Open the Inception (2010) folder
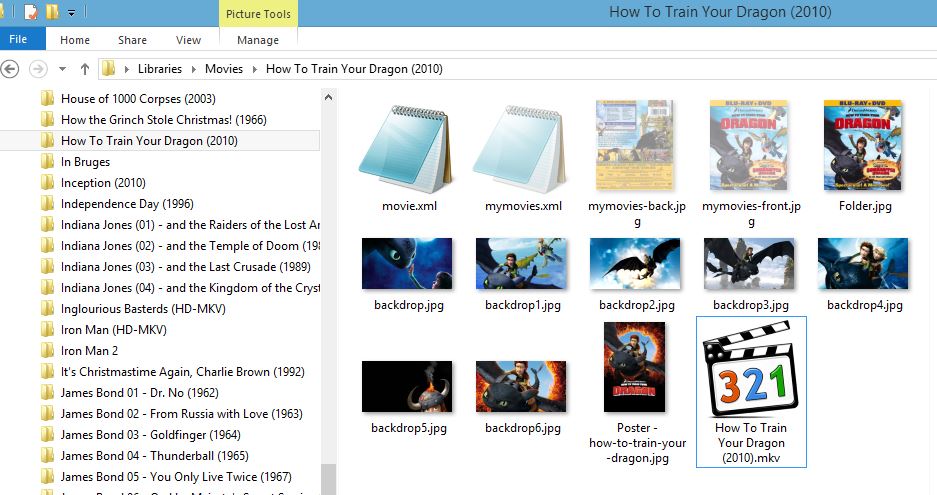The height and width of the screenshot is (495, 937). [x=103, y=182]
